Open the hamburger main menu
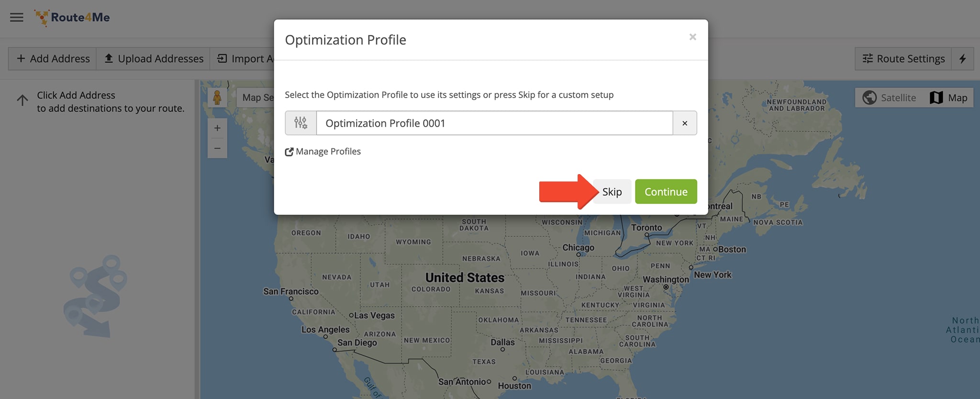The width and height of the screenshot is (980, 399). coord(17,18)
